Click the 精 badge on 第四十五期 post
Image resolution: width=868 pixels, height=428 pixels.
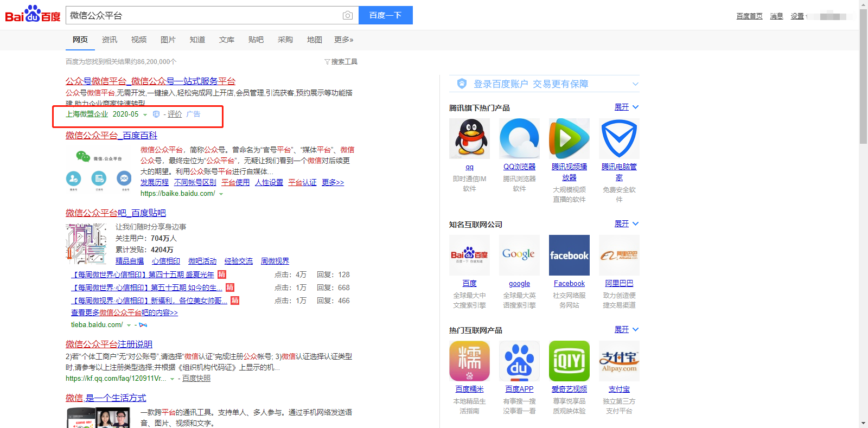point(222,274)
